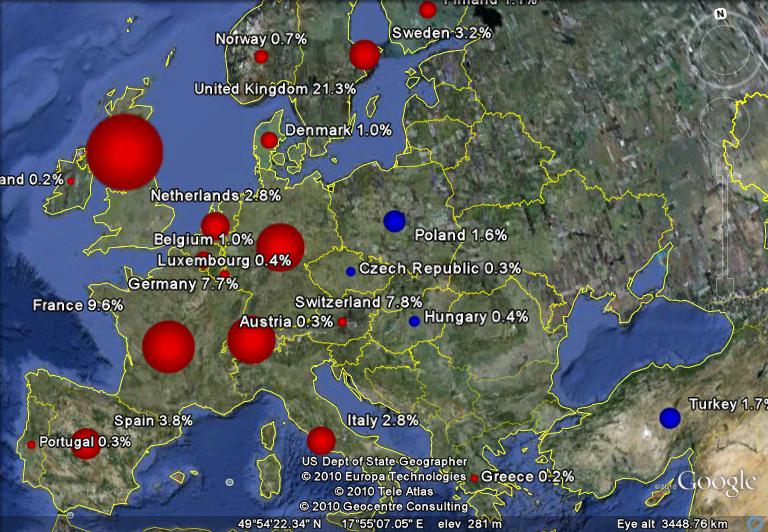This screenshot has width=768, height=532.
Task: Click the 'Turkey 1.7%' label
Action: pos(728,404)
